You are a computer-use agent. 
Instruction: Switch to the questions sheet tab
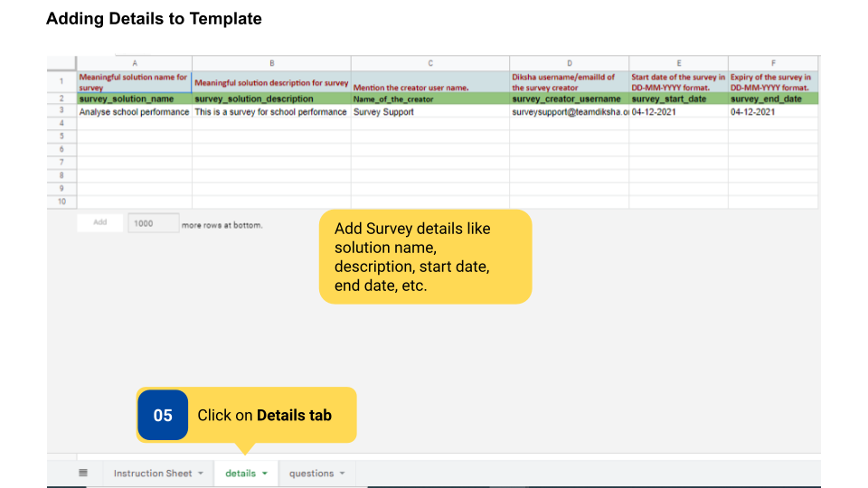point(311,474)
